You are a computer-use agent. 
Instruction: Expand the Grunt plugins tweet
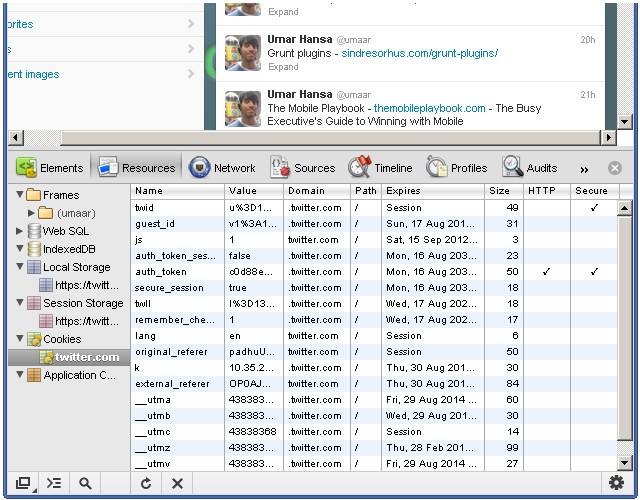coord(283,67)
